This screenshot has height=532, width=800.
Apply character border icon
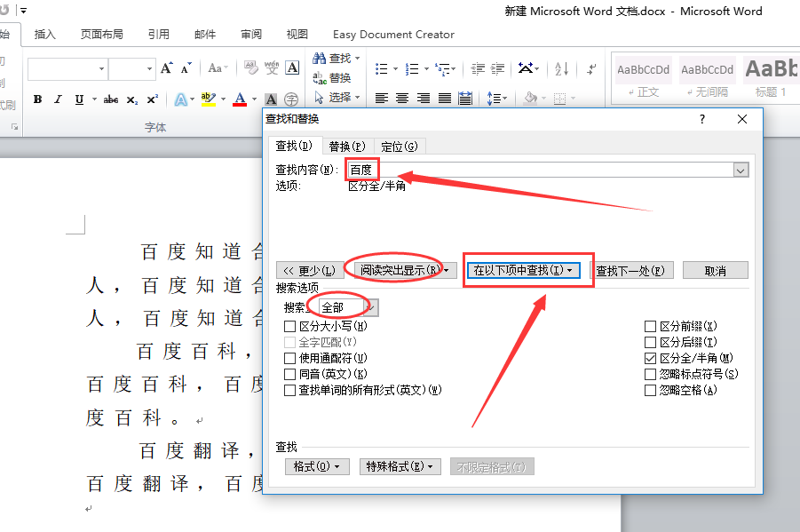pos(292,67)
